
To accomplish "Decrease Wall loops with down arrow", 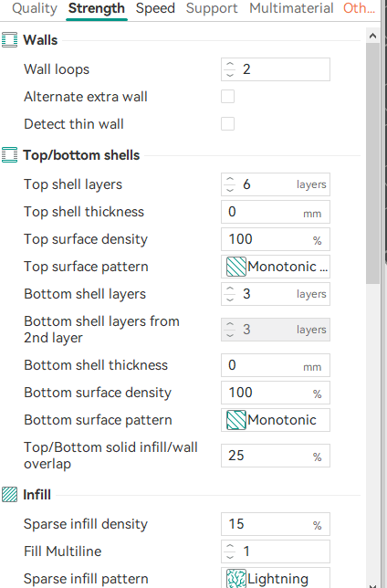I will (x=230, y=75).
